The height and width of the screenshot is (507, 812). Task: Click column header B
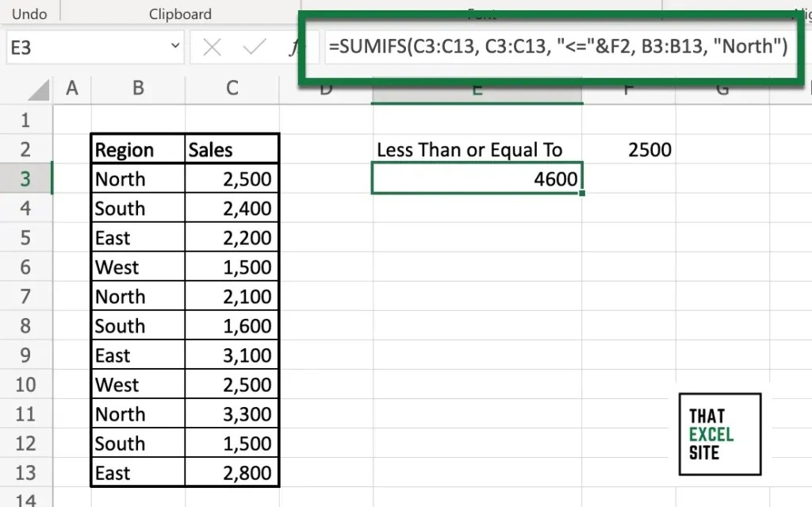coord(136,89)
